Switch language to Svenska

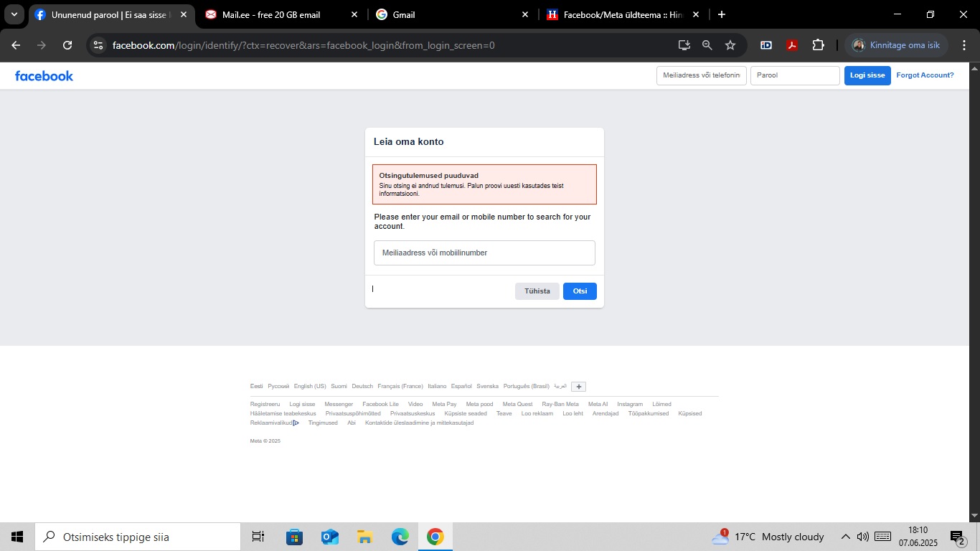(488, 387)
